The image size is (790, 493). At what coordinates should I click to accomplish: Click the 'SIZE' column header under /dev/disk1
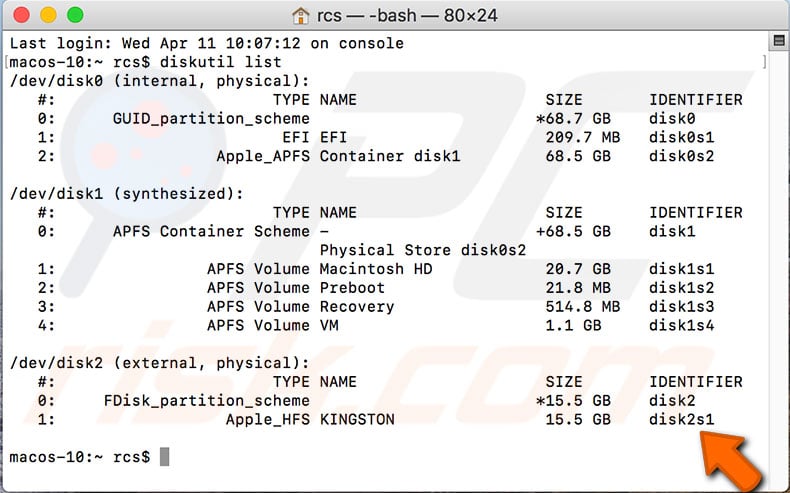pos(564,213)
